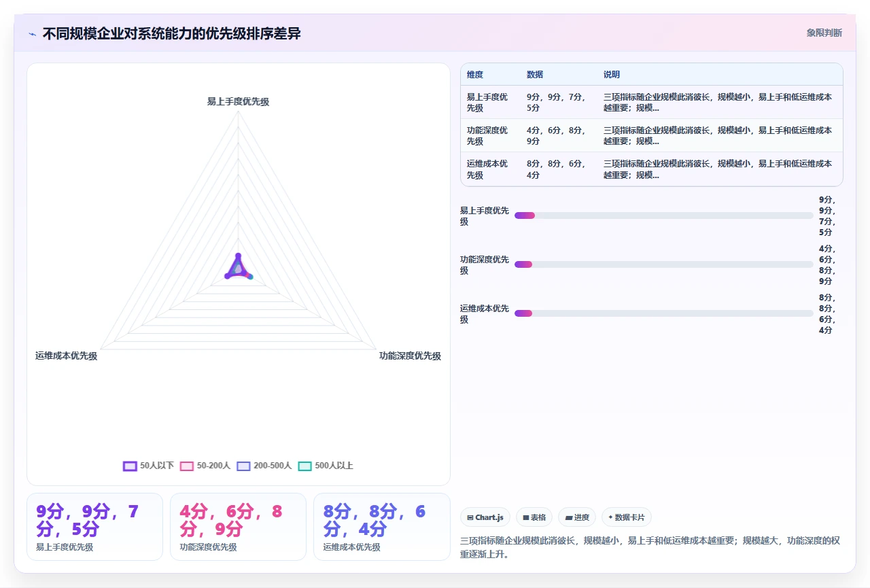The height and width of the screenshot is (588, 870).
Task: Click the lightning icon beside the page title
Action: point(33,34)
